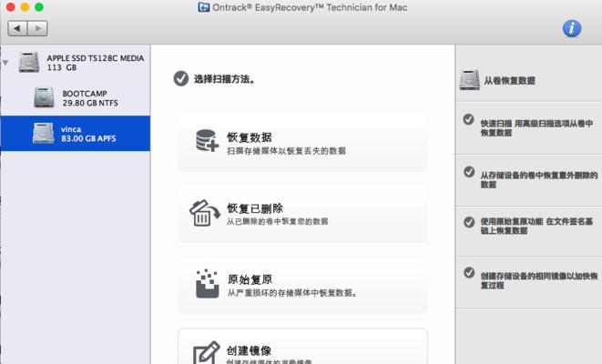This screenshot has width=602, height=364.
Task: Click the 从已删除的卷中恢复您的数据 description
Action: pyautogui.click(x=277, y=221)
